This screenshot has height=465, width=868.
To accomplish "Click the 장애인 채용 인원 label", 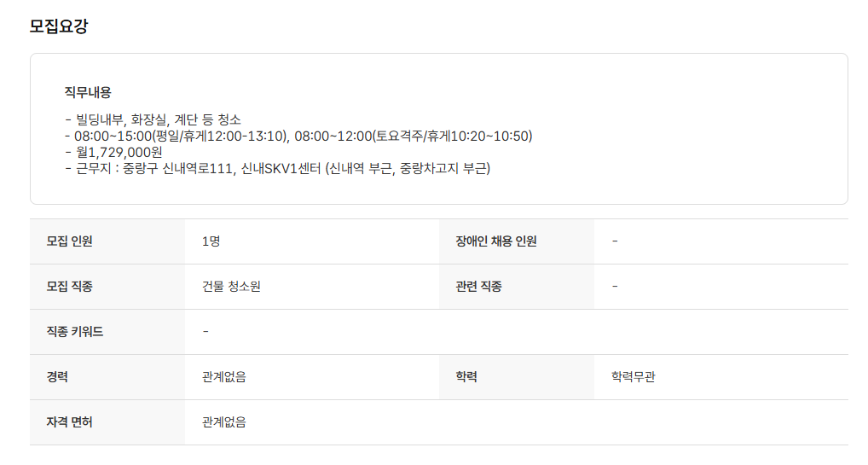I will coord(496,241).
